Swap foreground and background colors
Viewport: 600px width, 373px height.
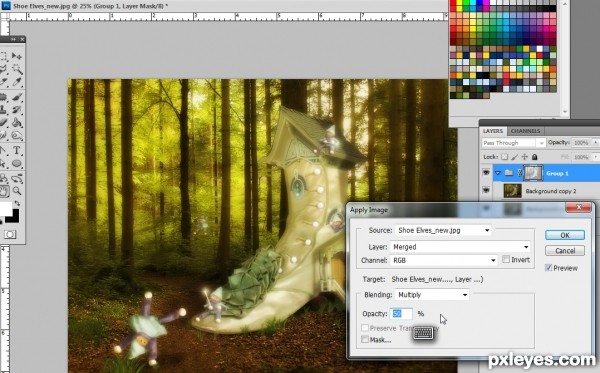pyautogui.click(x=17, y=203)
